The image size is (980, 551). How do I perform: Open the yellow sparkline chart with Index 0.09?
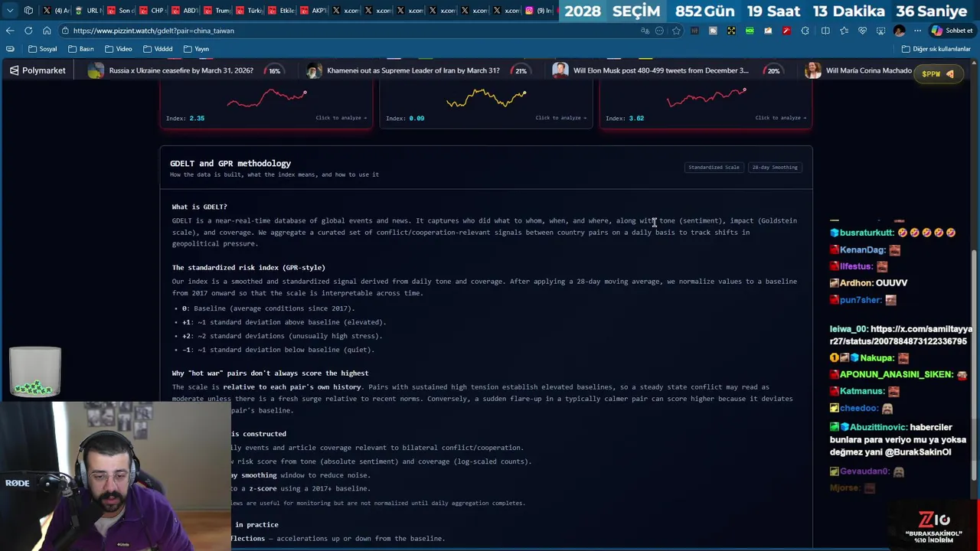(486, 98)
